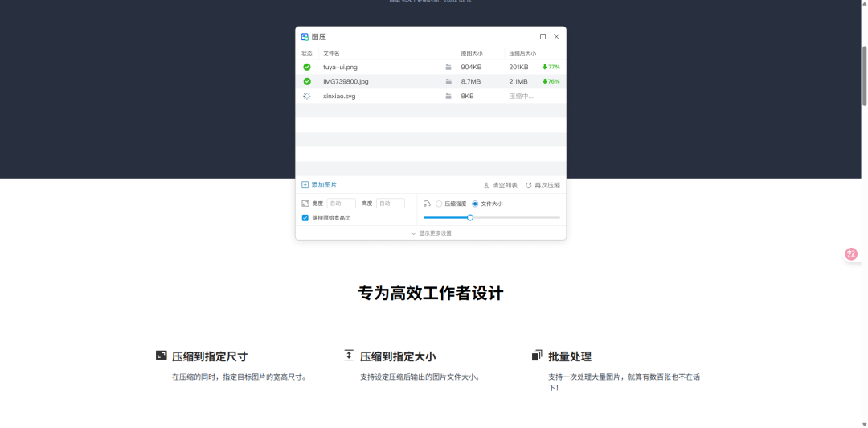Click the compression slider handle

[470, 217]
